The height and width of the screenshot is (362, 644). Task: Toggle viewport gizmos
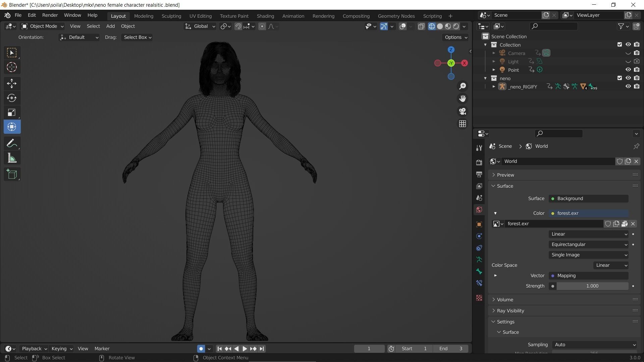384,26
